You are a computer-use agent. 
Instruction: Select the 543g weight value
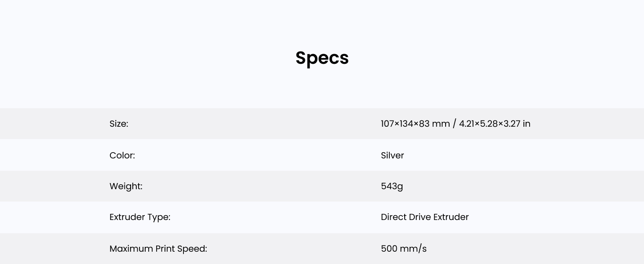[392, 186]
